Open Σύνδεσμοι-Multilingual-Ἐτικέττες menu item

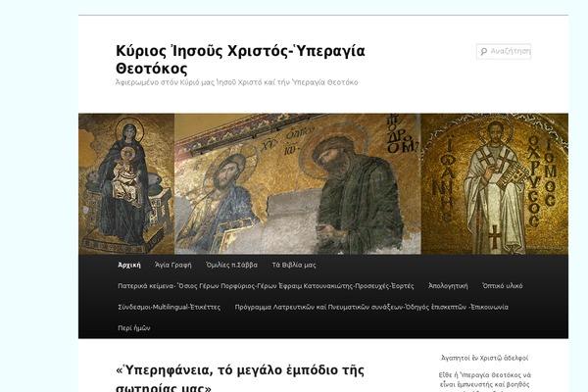pos(170,307)
